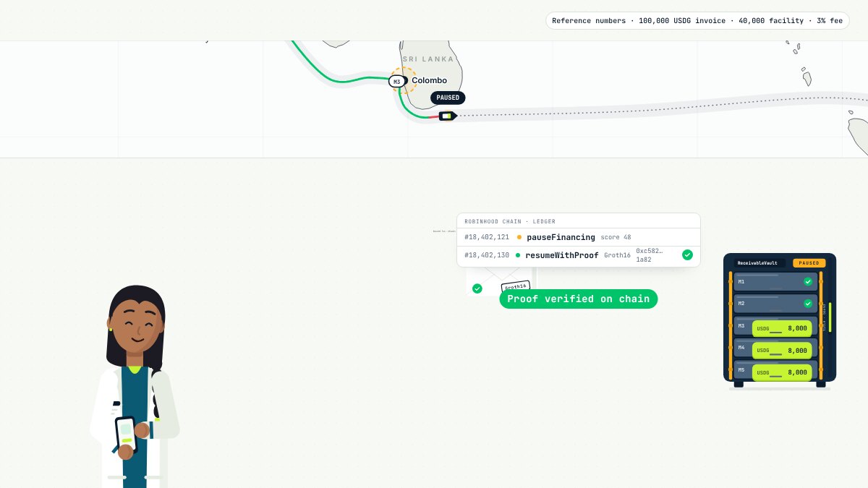This screenshot has width=868, height=488.
Task: Click block number #18,402,130
Action: (487, 255)
